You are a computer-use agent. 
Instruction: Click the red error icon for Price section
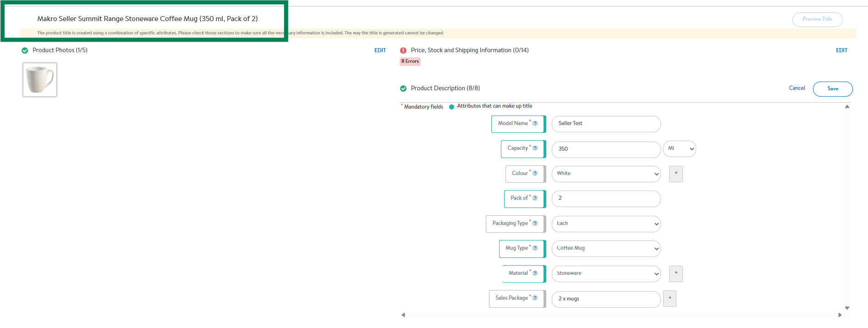tap(403, 50)
